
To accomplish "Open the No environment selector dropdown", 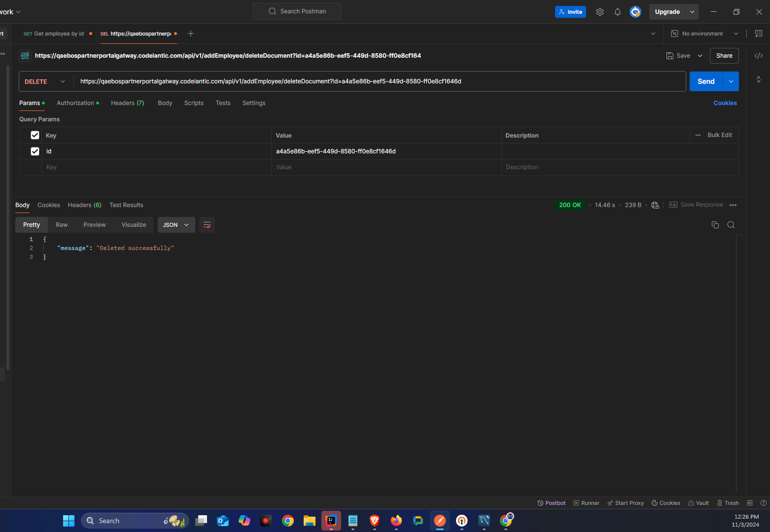I will pyautogui.click(x=704, y=34).
